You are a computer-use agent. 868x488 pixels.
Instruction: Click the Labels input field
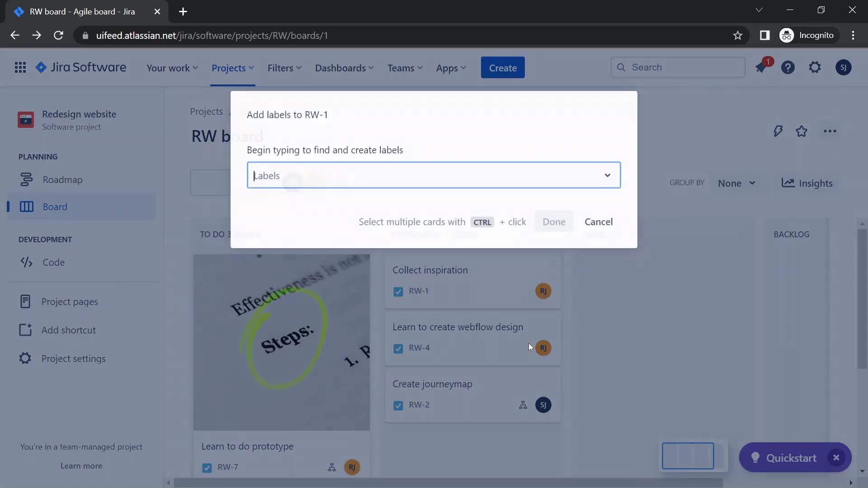point(434,174)
